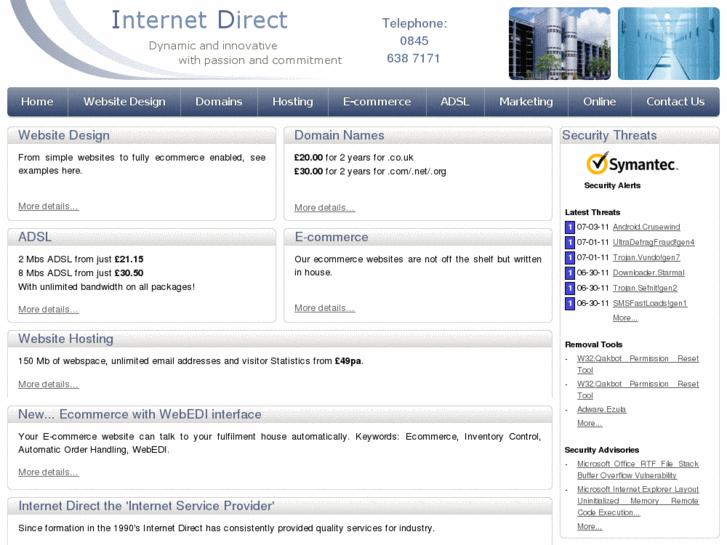Click the server corridor header photo
Screen dimensions: 727x545
tap(669, 44)
